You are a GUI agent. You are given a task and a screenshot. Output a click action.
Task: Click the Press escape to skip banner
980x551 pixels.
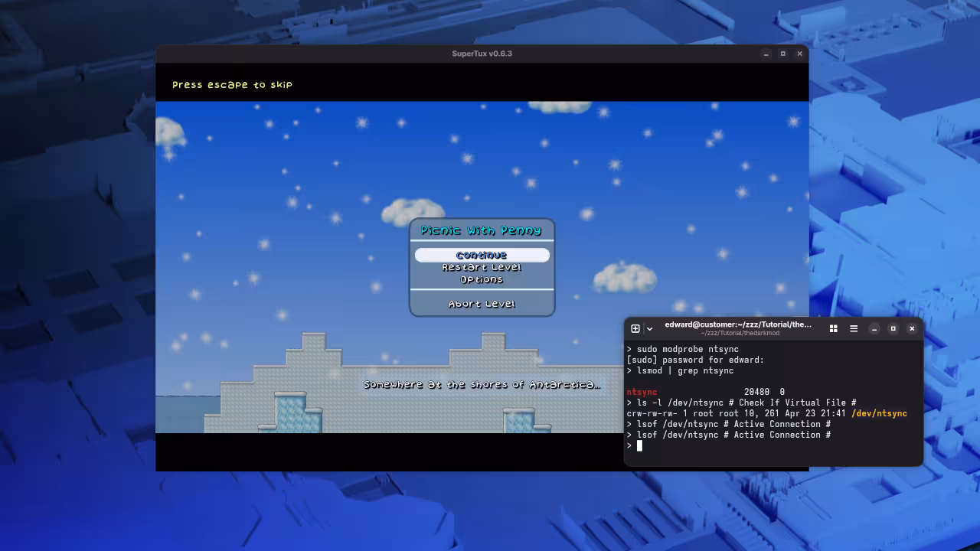(x=232, y=84)
